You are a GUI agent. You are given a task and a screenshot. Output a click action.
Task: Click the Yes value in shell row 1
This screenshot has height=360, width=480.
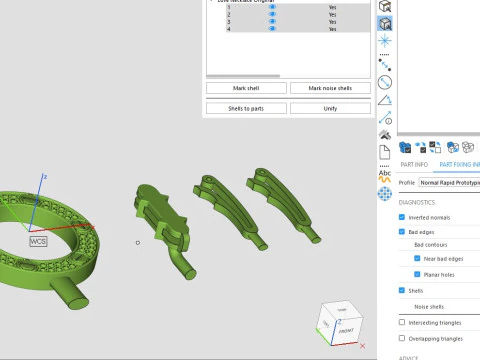point(332,7)
